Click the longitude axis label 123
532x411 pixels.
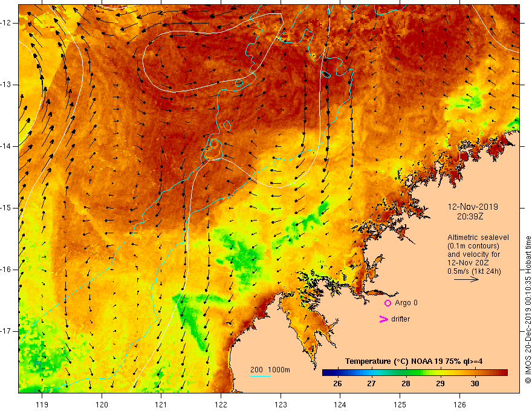281,404
